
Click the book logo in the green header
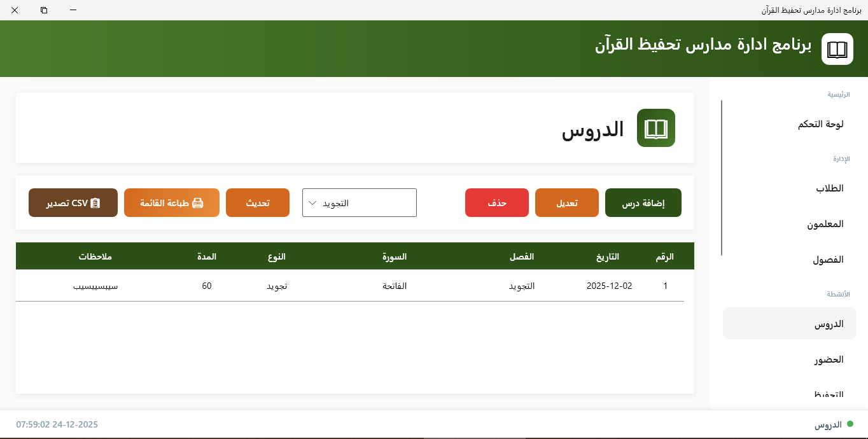(837, 48)
